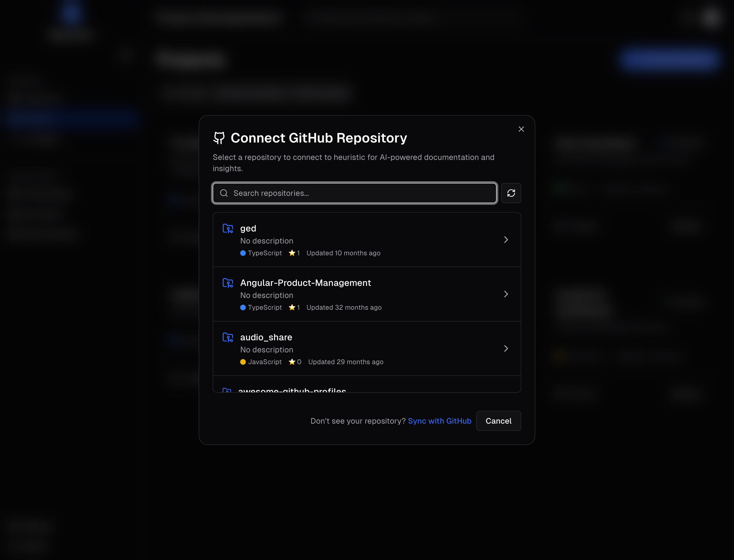Choose the audio_share repository name

point(266,337)
